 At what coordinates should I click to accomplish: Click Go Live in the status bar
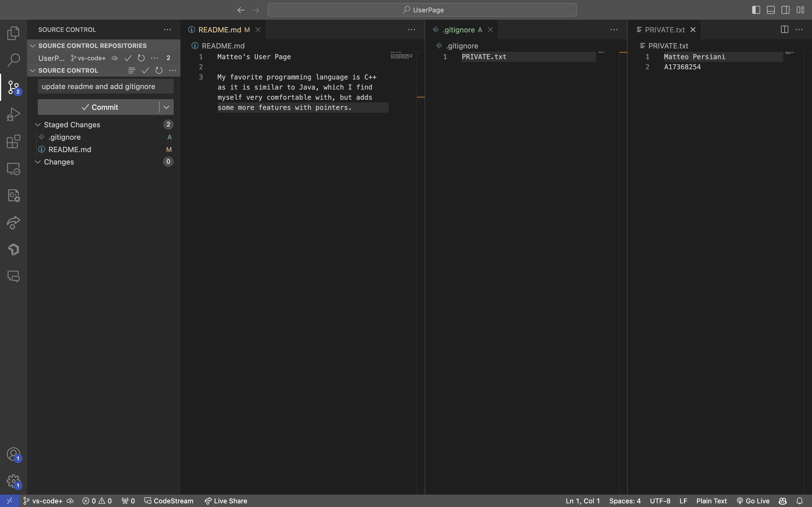click(x=753, y=501)
